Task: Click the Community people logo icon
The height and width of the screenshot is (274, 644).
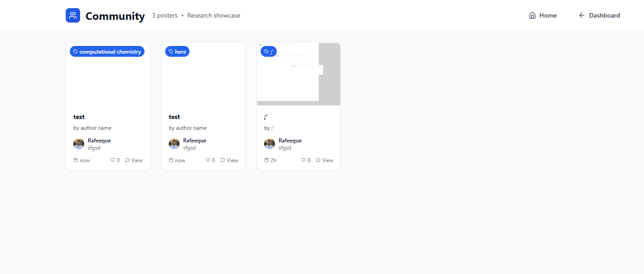Action: (73, 15)
